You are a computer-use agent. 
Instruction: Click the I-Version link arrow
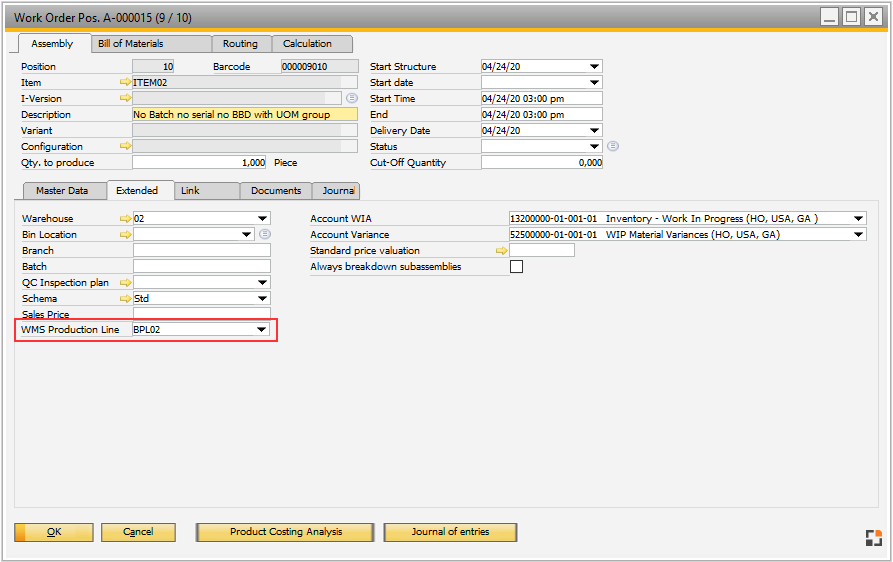coord(125,99)
